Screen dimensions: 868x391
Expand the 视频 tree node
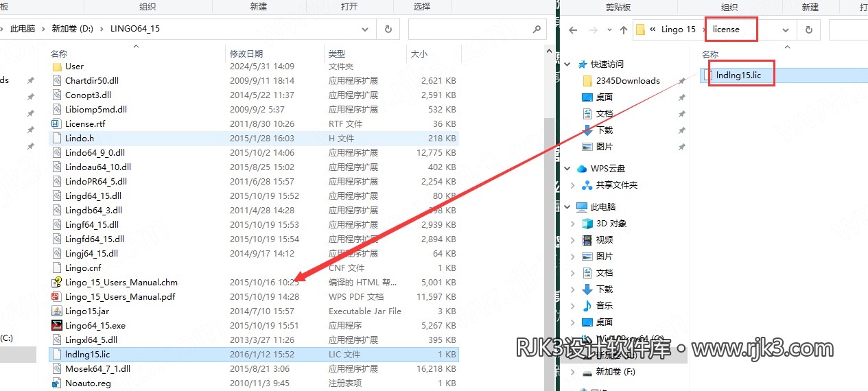pyautogui.click(x=573, y=240)
